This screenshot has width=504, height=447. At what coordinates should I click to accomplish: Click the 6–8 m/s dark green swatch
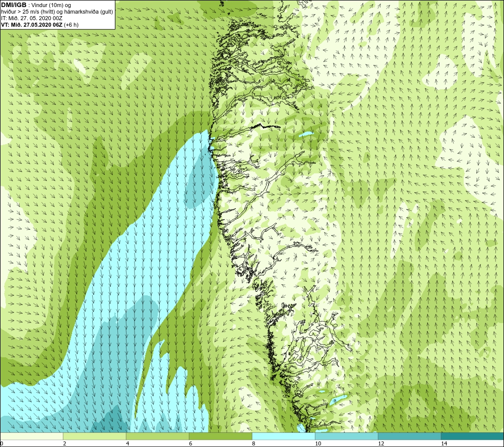point(221,436)
